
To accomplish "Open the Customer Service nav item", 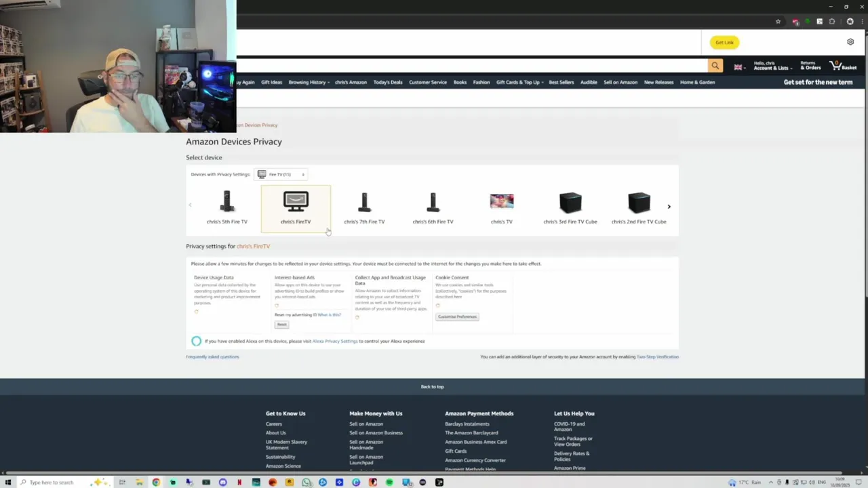I will [428, 82].
